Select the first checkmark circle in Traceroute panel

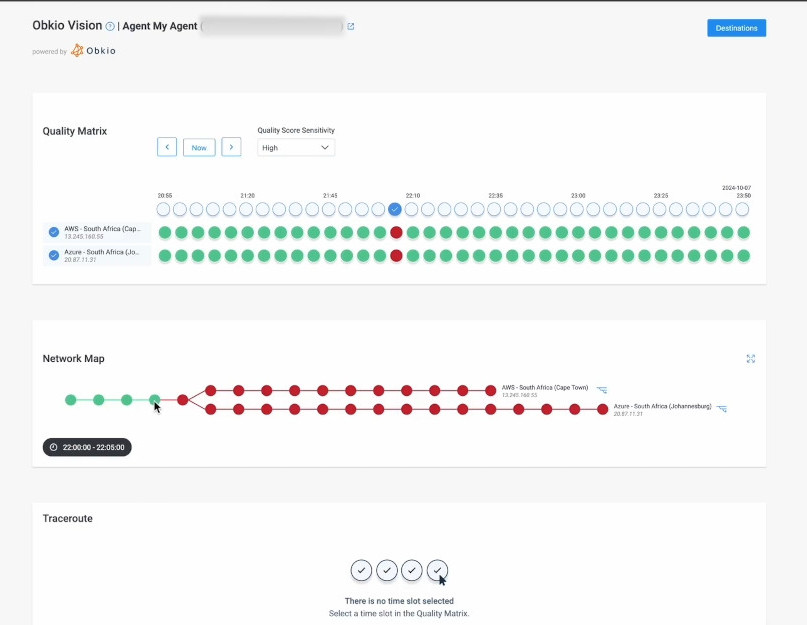[362, 570]
